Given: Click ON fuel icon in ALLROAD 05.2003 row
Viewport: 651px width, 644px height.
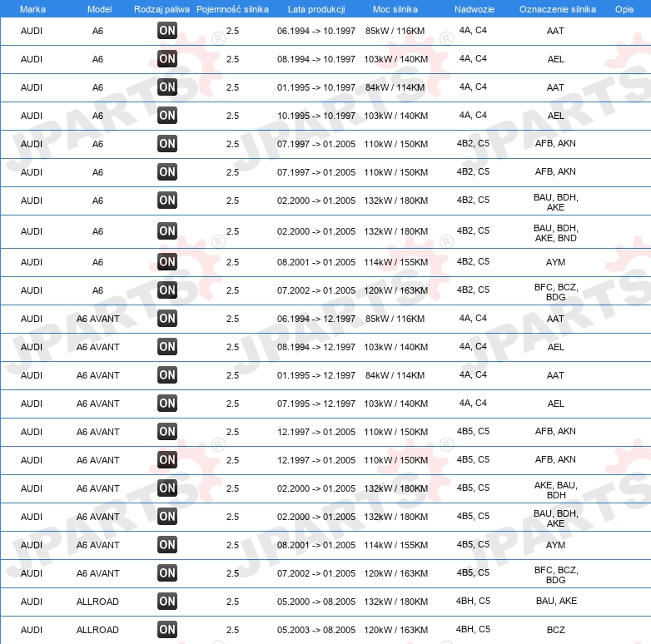Looking at the screenshot, I should pos(167,629).
